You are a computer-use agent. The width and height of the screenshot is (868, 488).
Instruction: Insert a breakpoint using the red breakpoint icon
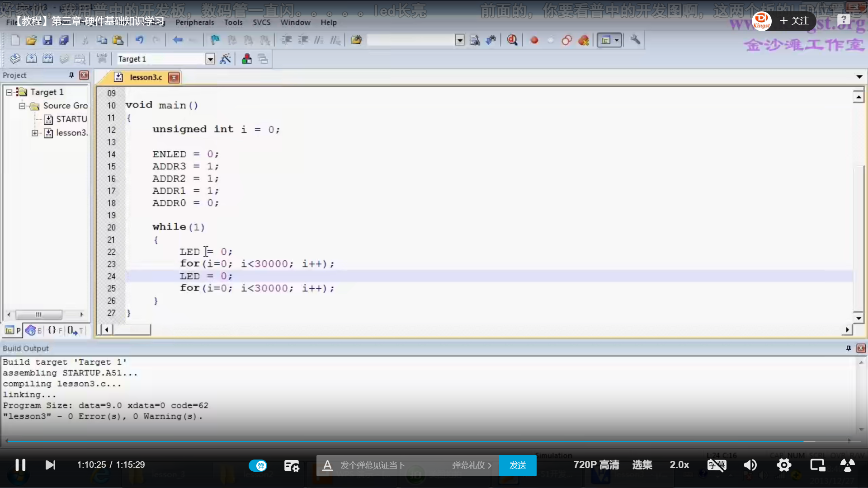click(x=534, y=40)
